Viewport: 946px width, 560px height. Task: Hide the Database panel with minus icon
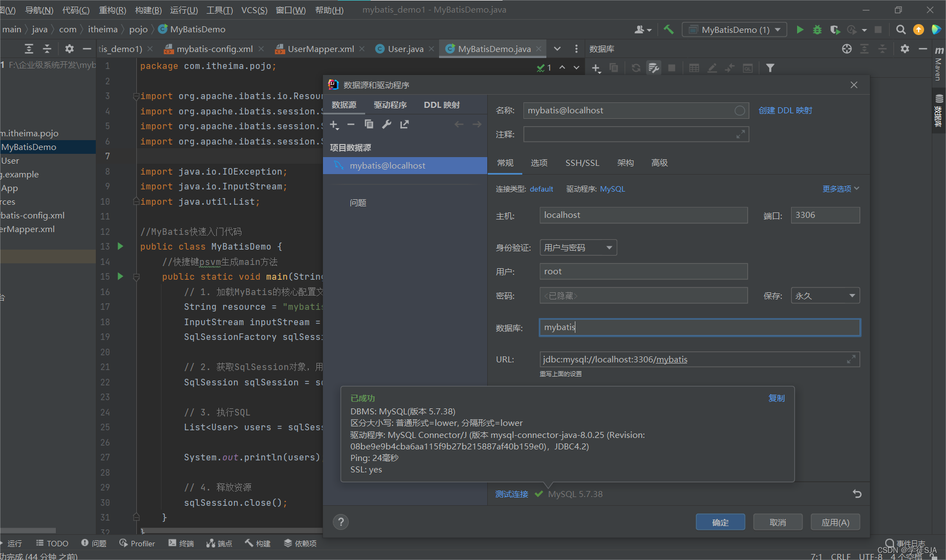coord(923,49)
